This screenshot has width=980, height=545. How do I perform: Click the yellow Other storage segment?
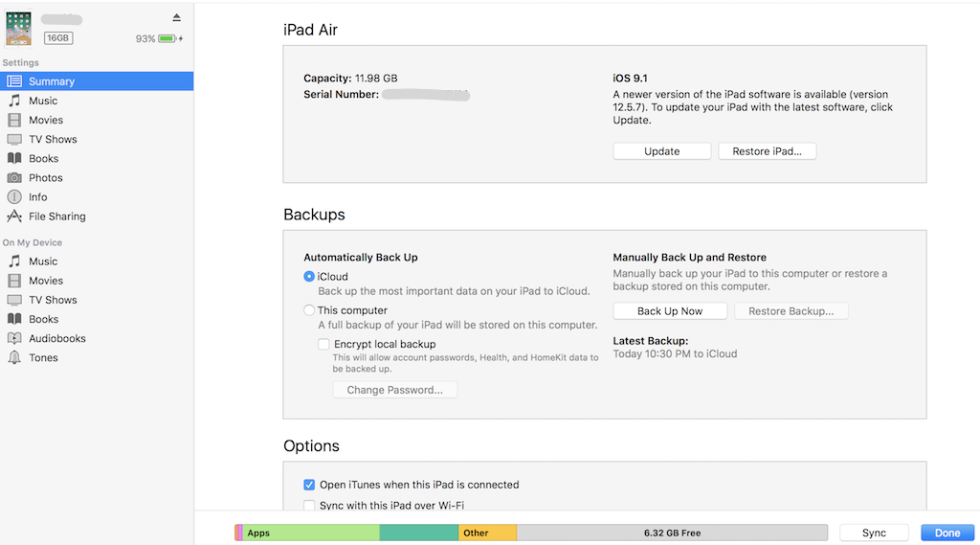tap(487, 533)
